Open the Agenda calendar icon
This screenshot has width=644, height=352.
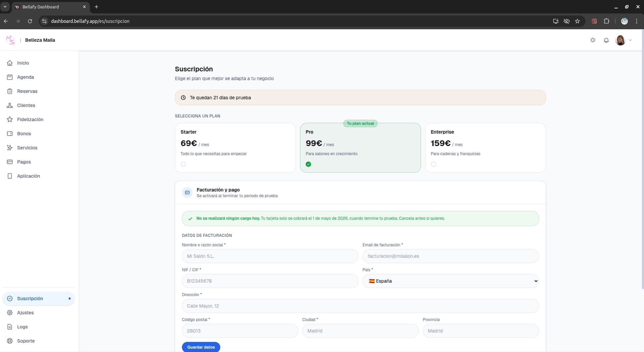pos(9,77)
